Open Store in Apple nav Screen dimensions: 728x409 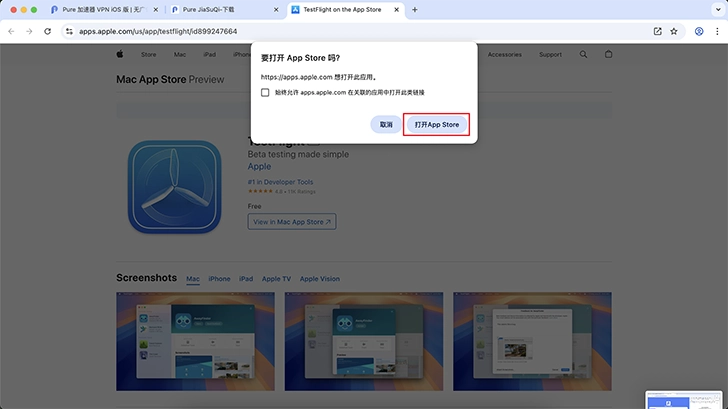tap(149, 54)
